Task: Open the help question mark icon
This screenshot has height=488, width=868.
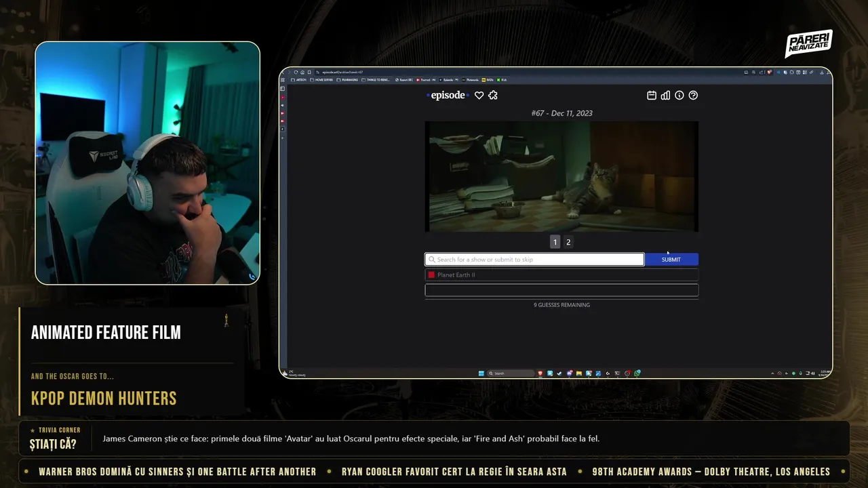Action: click(x=693, y=96)
